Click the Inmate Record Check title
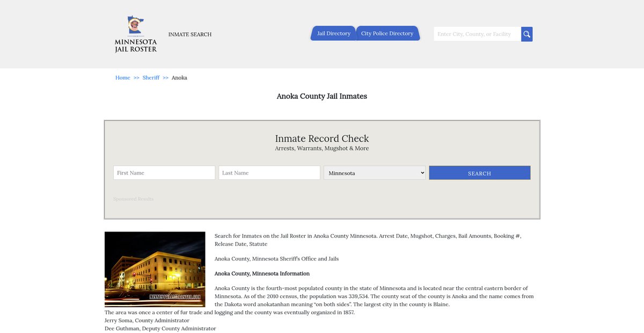 [x=322, y=139]
